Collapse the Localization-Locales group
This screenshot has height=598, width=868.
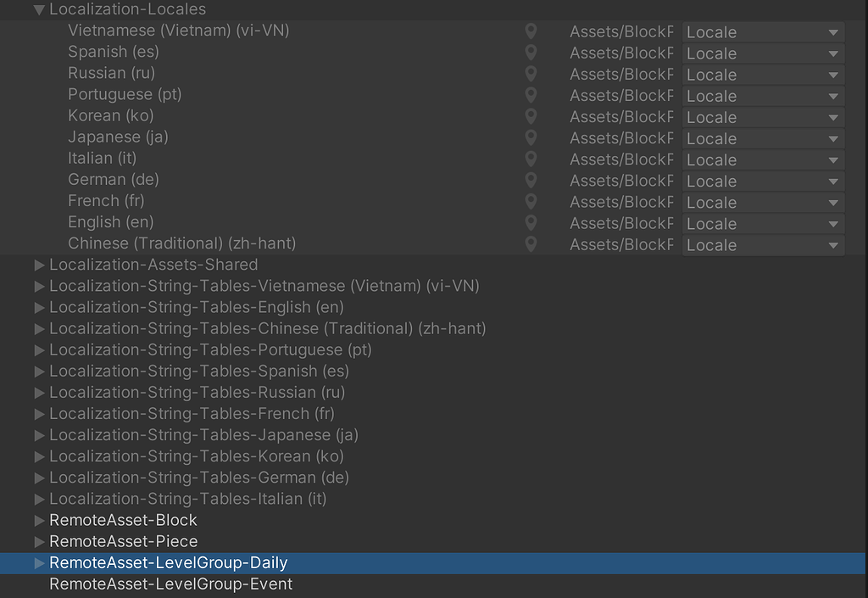pyautogui.click(x=39, y=9)
